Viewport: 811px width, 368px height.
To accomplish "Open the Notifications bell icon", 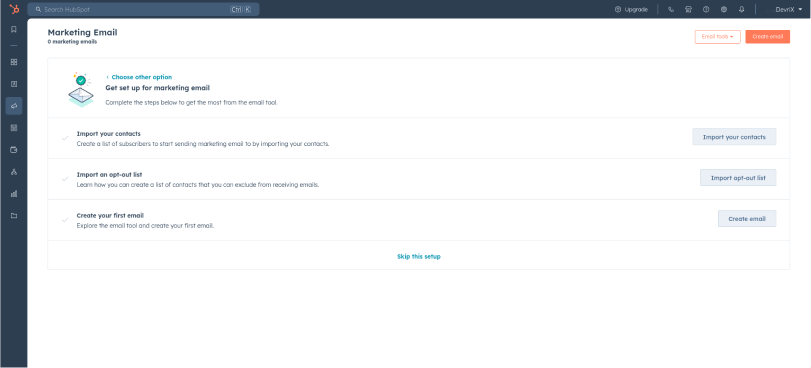I will (741, 9).
